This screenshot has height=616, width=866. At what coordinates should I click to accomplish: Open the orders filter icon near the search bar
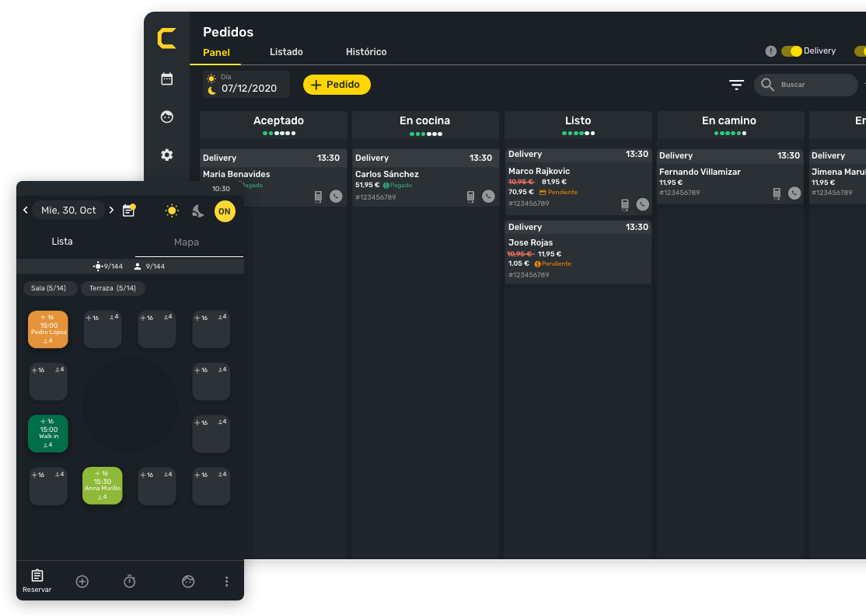[736, 85]
